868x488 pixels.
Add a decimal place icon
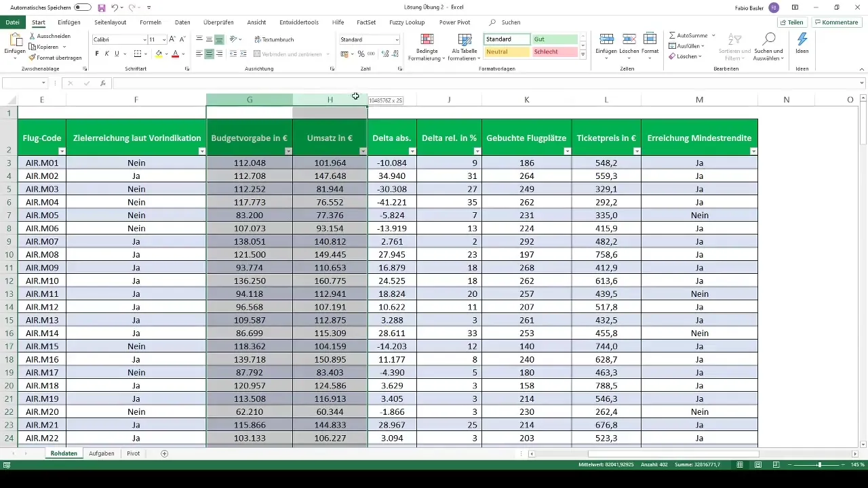385,54
